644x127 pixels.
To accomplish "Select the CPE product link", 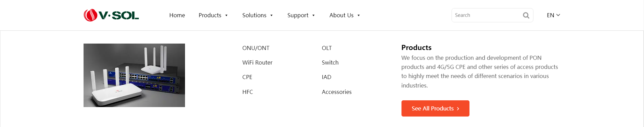I will click(247, 77).
